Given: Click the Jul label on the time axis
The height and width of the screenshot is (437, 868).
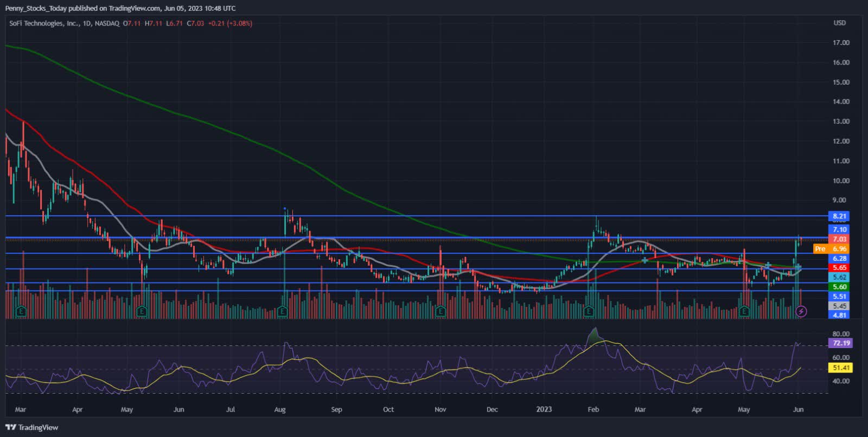Looking at the screenshot, I should [231, 409].
